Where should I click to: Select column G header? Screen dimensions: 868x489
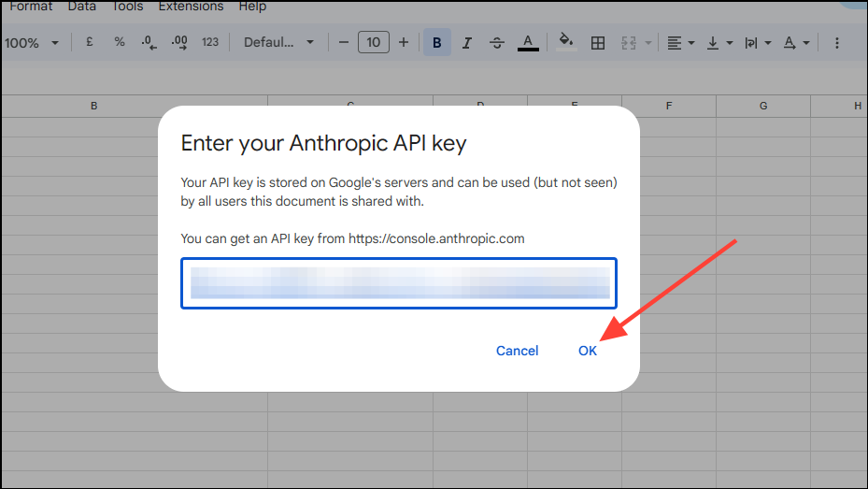(763, 106)
